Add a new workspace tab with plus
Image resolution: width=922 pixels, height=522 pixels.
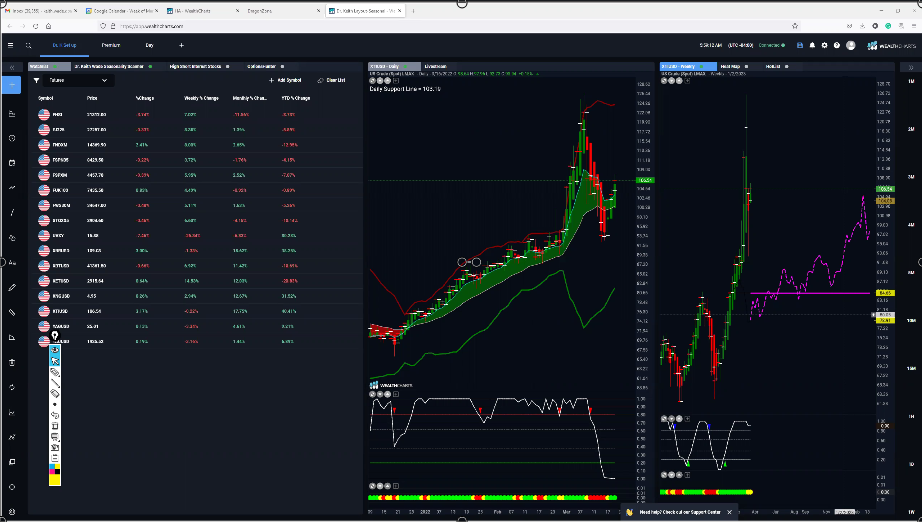181,45
